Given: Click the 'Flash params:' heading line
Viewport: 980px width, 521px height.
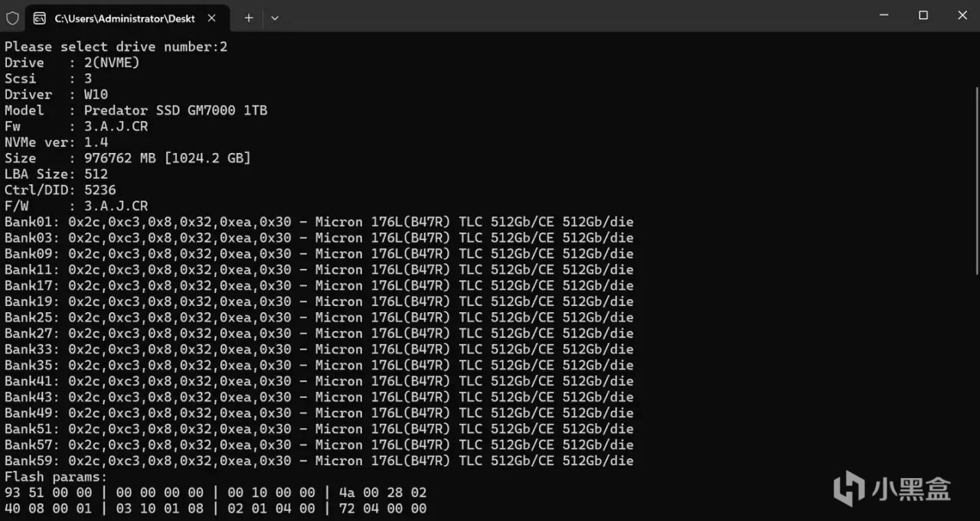Looking at the screenshot, I should coord(56,477).
